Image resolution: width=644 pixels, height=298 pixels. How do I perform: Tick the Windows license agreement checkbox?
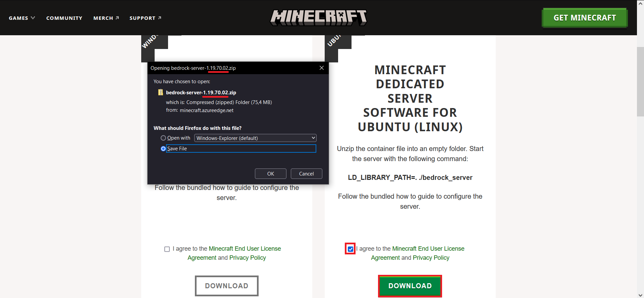(x=167, y=249)
